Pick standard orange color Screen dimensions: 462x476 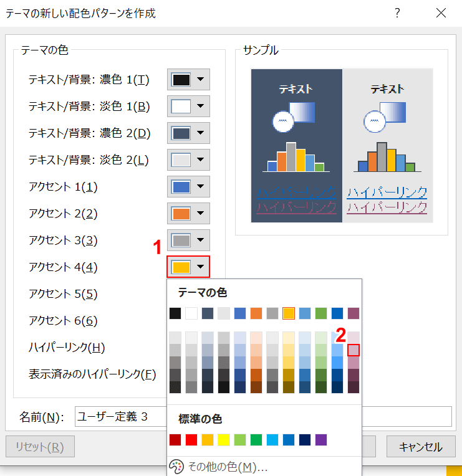point(208,440)
